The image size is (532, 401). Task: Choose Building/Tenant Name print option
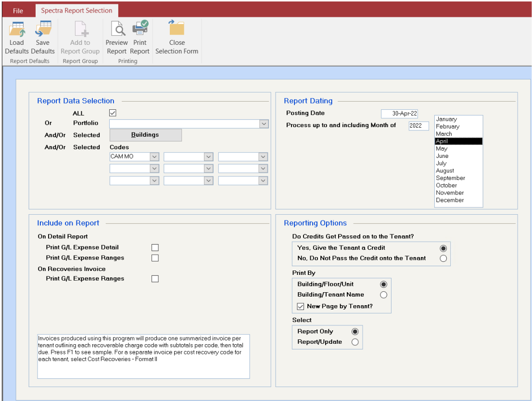tap(383, 295)
